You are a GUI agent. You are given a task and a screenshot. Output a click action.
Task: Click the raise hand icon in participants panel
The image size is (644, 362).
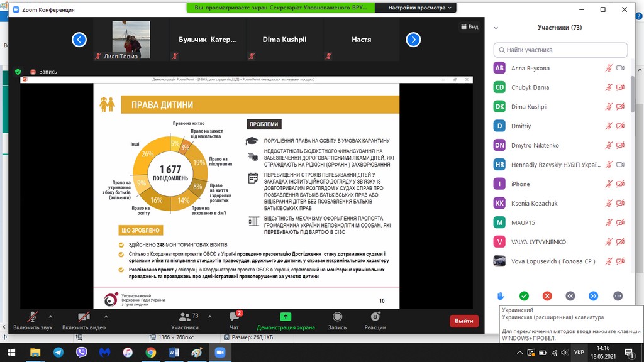pyautogui.click(x=501, y=296)
